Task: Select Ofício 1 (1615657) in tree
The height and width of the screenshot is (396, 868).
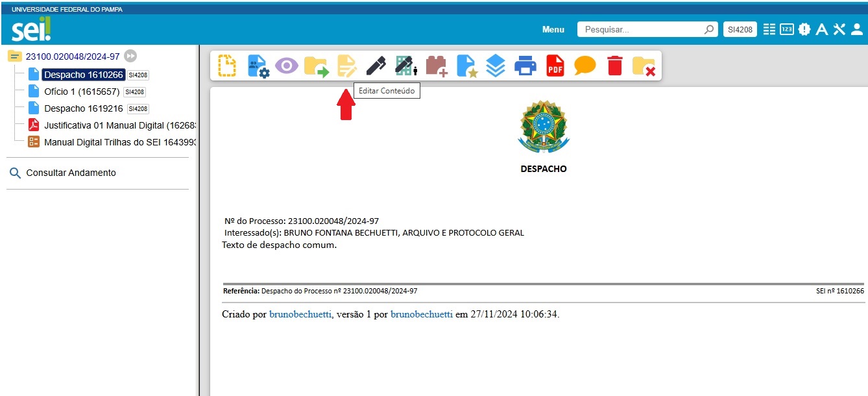Action: (x=82, y=92)
